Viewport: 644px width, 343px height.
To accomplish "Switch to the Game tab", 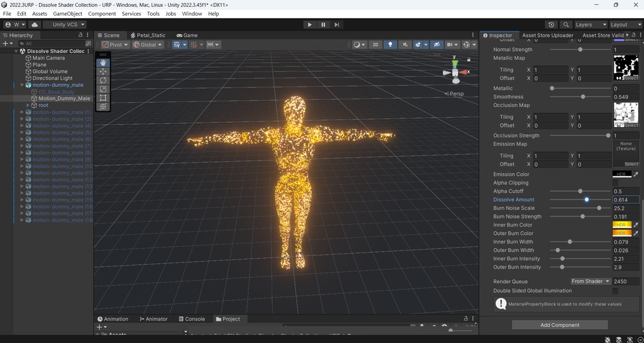I will 187,35.
